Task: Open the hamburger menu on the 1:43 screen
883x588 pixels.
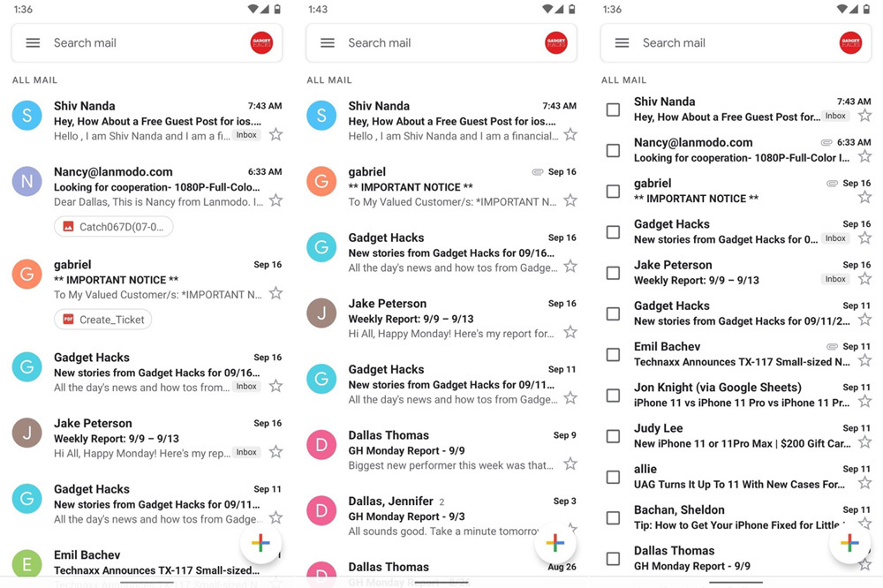Action: pos(327,43)
